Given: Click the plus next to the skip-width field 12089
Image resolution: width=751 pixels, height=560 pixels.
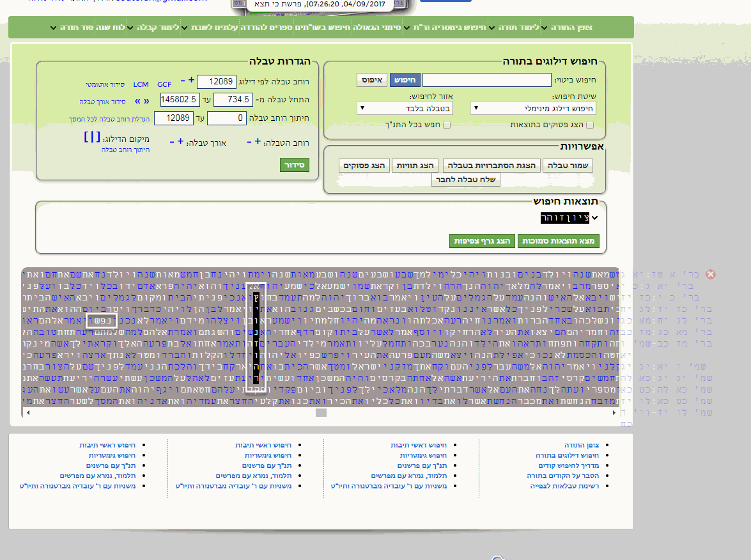Looking at the screenshot, I should pos(190,81).
